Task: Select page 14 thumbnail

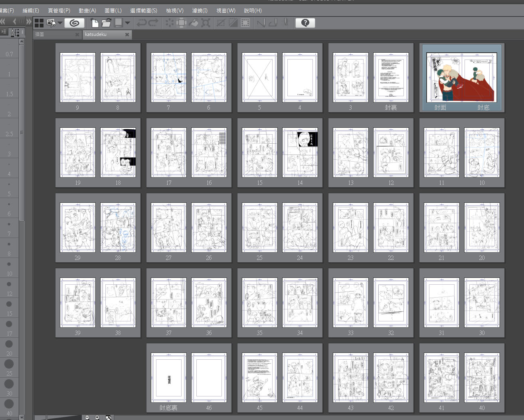Action: (x=300, y=153)
